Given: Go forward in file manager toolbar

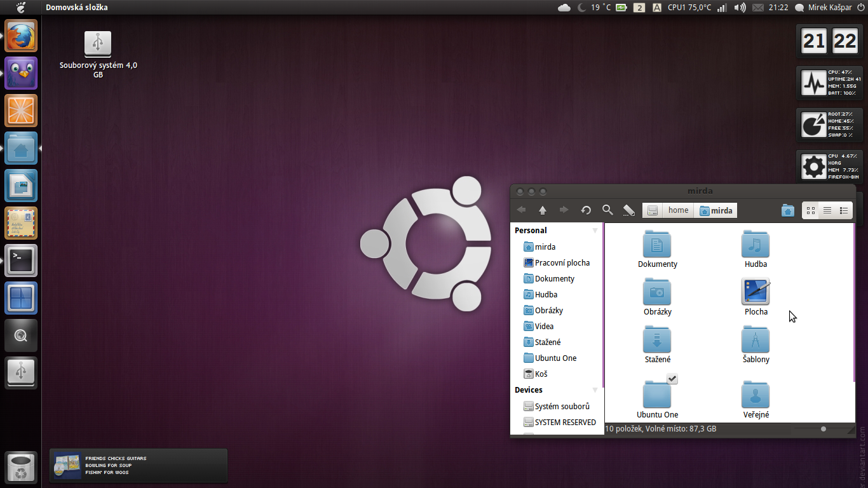Looking at the screenshot, I should 564,210.
